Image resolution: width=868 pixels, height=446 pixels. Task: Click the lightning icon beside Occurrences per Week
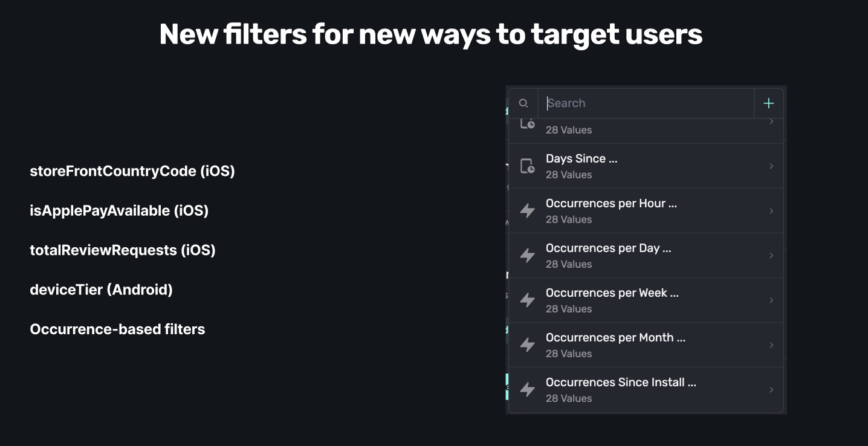[x=527, y=300]
